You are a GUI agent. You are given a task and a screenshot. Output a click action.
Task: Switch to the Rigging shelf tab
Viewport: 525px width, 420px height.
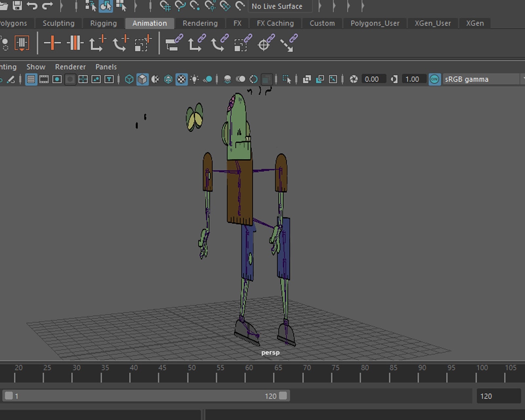pyautogui.click(x=103, y=23)
